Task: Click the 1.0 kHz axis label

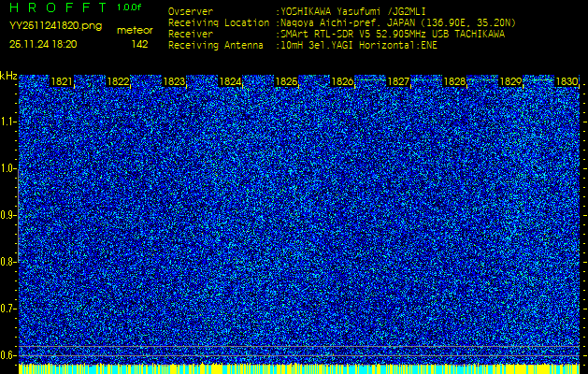Action: point(7,169)
